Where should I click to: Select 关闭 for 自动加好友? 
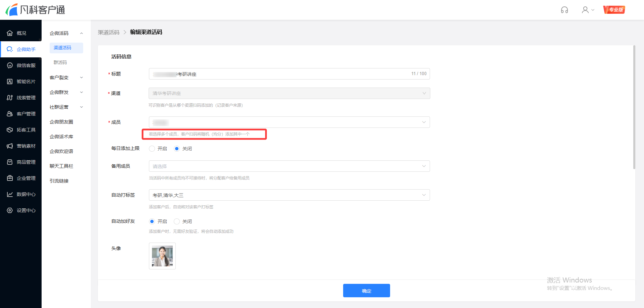(x=177, y=221)
